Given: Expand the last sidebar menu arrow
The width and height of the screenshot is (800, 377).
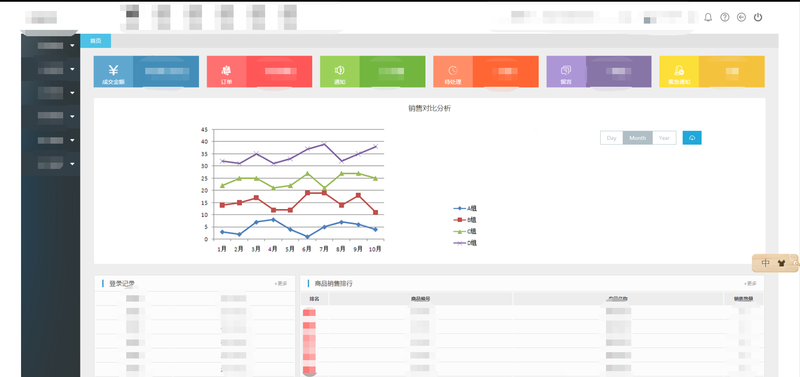Looking at the screenshot, I should 72,164.
